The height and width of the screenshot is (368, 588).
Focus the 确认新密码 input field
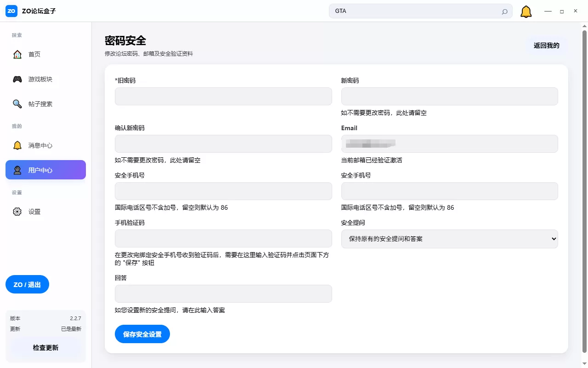tap(223, 144)
